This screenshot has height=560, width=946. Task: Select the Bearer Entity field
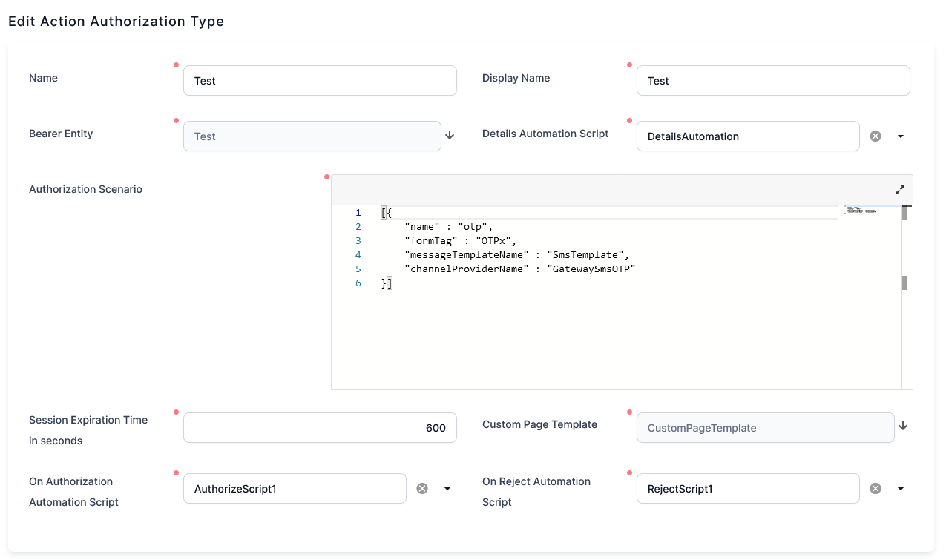312,136
